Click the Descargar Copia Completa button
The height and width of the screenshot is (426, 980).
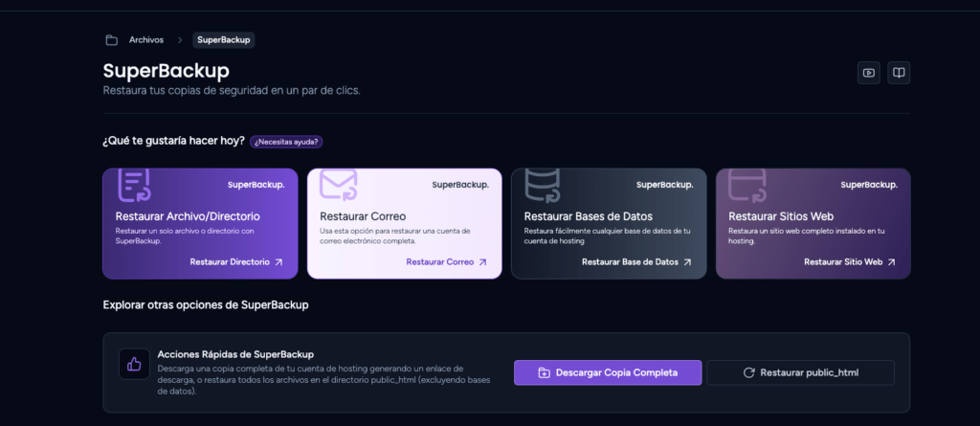(608, 372)
